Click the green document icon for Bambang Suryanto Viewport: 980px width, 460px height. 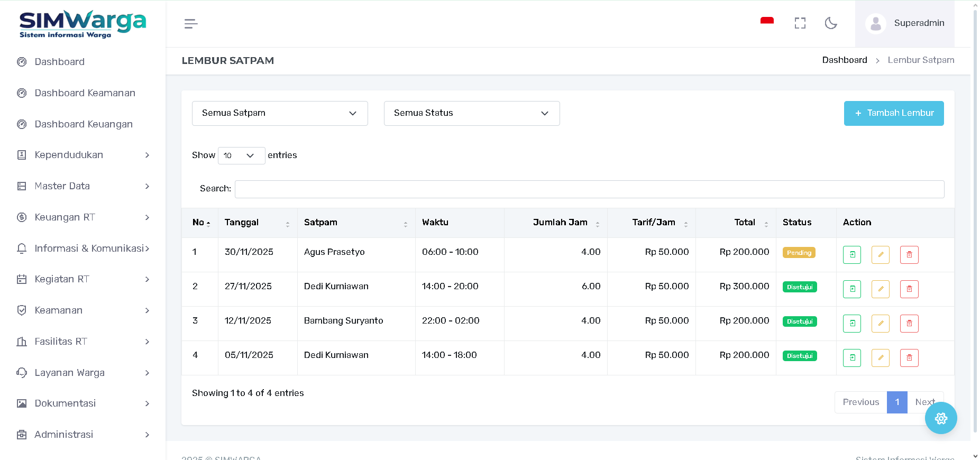pos(851,323)
